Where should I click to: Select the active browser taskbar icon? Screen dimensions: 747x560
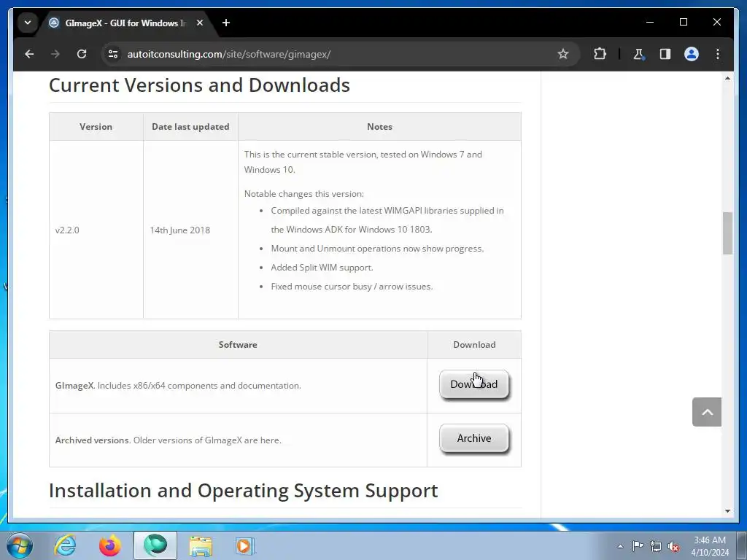click(x=155, y=545)
